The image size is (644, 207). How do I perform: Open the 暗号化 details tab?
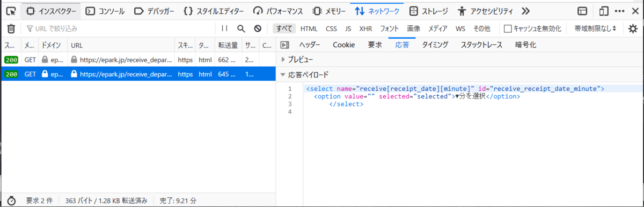(525, 45)
